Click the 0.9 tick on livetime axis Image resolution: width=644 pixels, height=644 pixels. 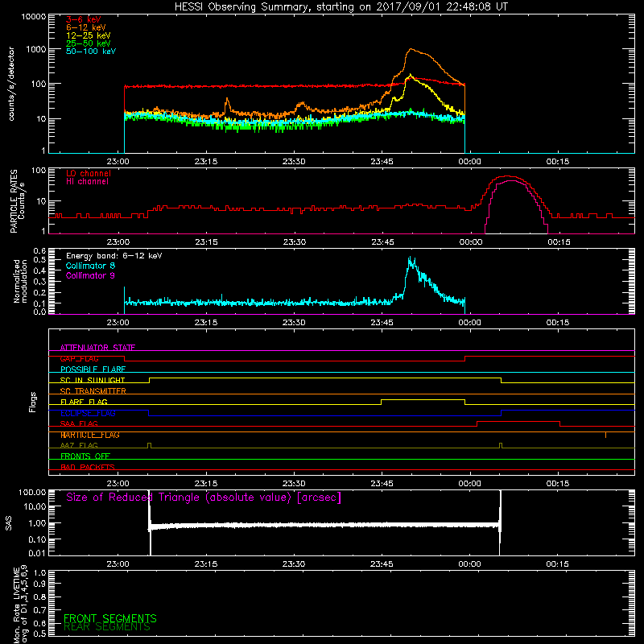(x=39, y=584)
